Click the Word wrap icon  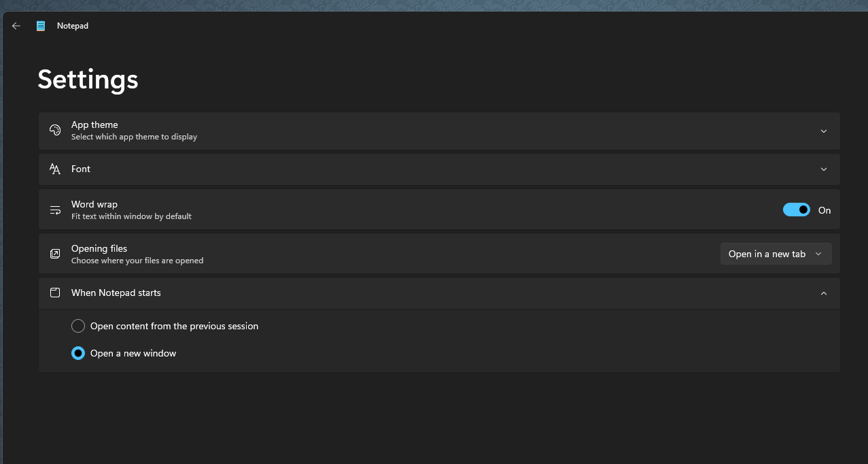pyautogui.click(x=55, y=210)
